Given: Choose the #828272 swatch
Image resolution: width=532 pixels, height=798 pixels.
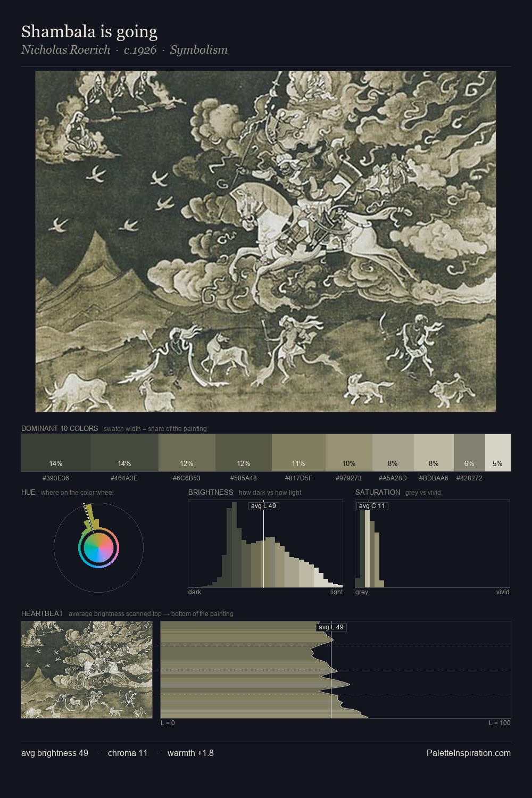Looking at the screenshot, I should pyautogui.click(x=469, y=453).
